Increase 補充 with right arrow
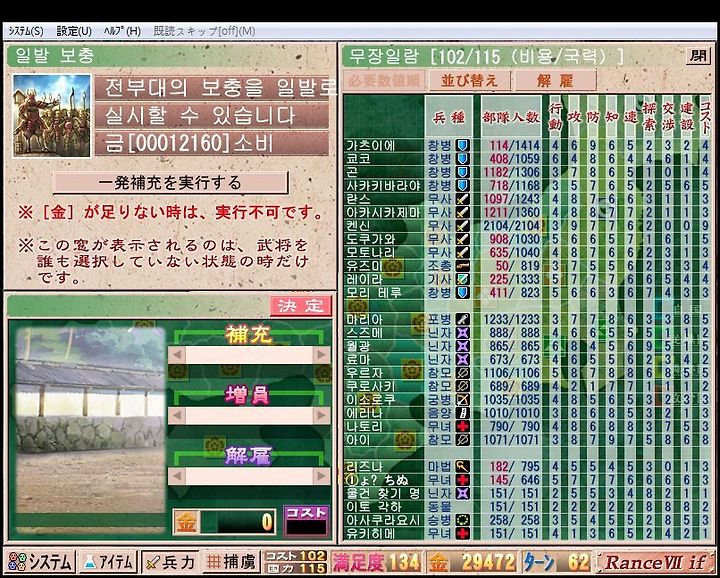 point(322,355)
